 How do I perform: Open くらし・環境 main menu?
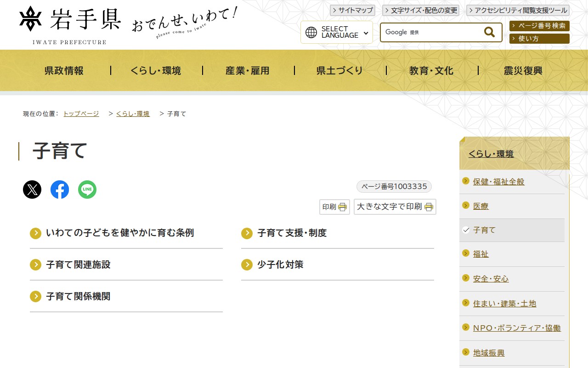tap(156, 70)
